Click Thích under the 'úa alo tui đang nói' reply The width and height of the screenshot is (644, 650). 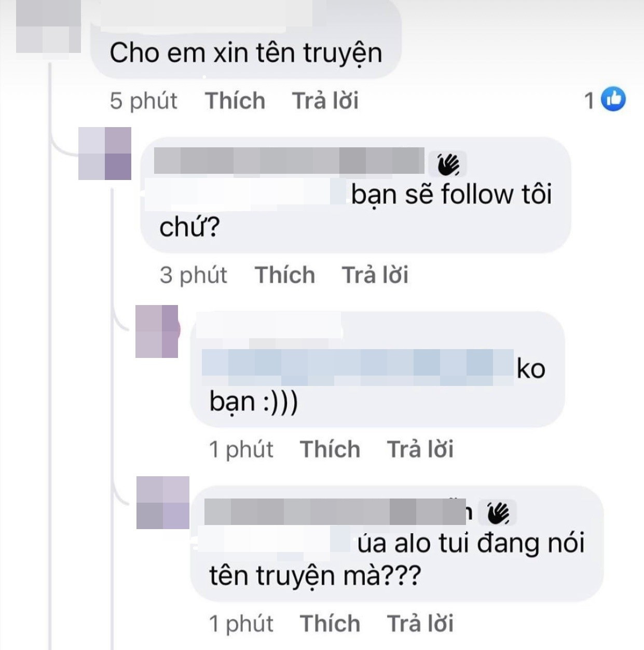point(330,624)
